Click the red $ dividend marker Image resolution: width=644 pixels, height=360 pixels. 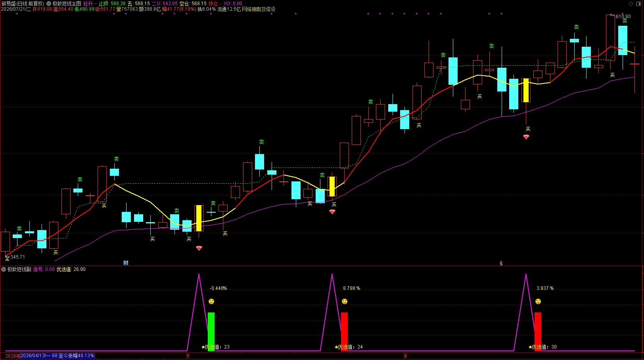501,263
